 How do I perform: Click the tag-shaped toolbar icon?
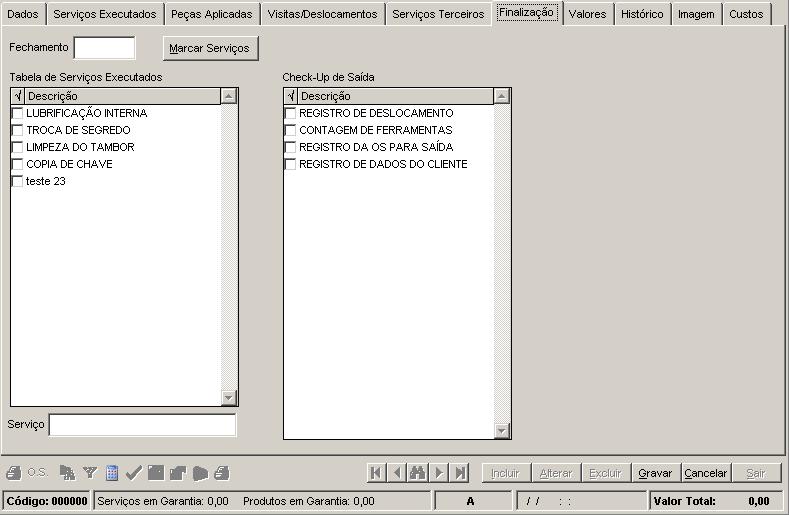[200, 473]
